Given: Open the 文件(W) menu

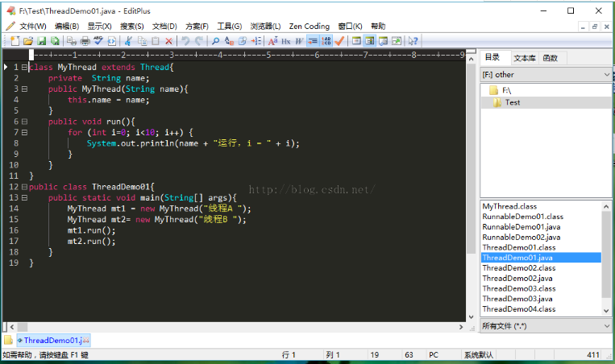Looking at the screenshot, I should point(32,26).
